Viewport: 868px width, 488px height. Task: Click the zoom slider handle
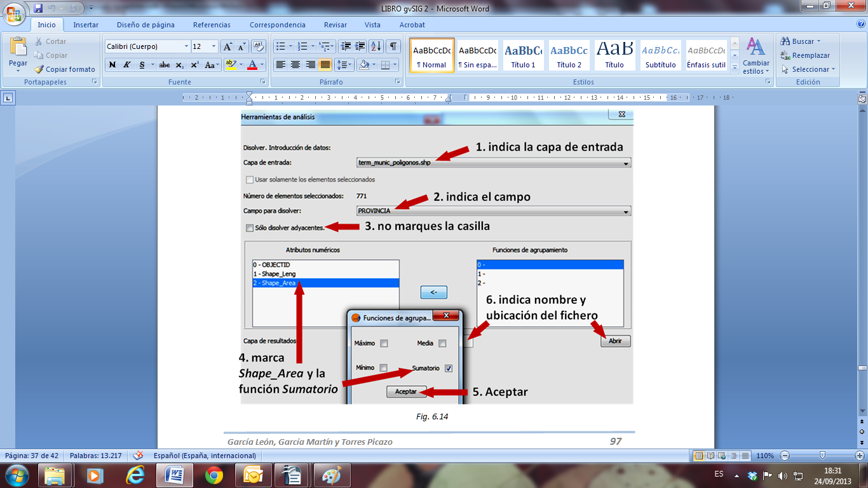point(823,456)
